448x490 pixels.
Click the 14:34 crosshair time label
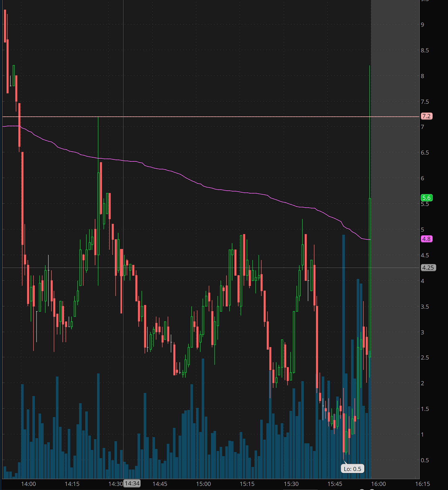[132, 484]
